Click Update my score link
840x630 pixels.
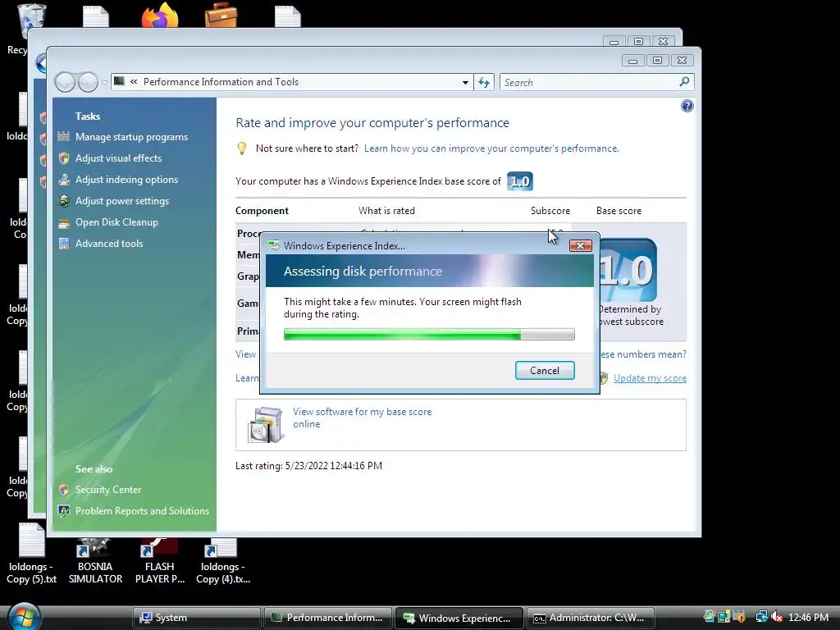(650, 377)
